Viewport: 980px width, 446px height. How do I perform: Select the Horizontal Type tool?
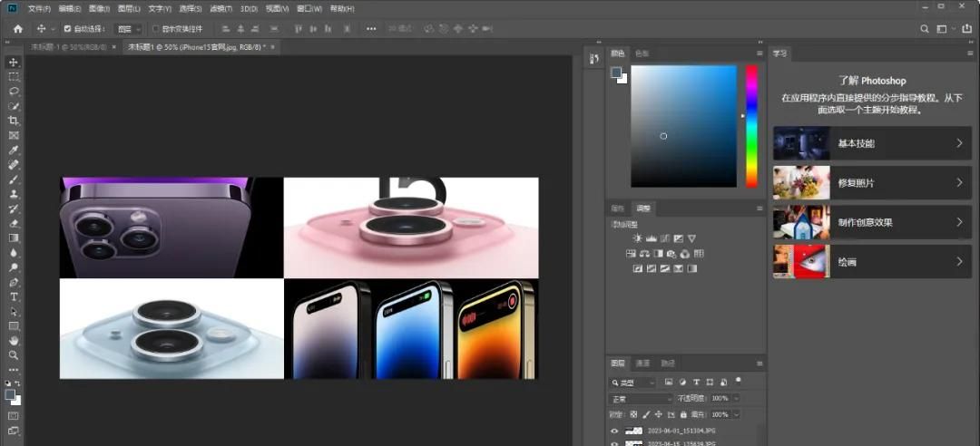13,296
